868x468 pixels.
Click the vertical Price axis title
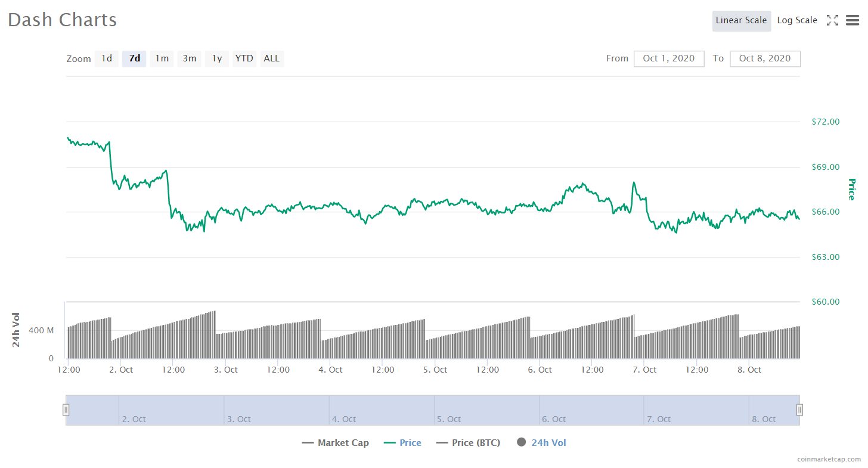click(x=851, y=190)
